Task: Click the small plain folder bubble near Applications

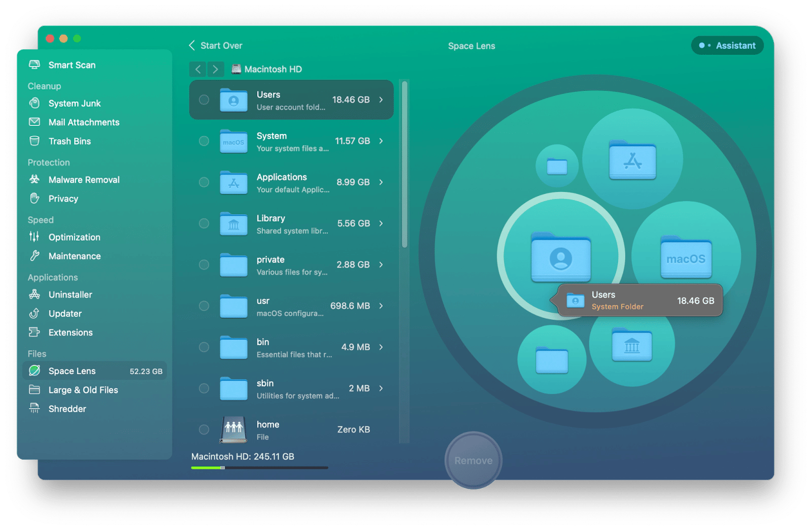Action: [557, 165]
